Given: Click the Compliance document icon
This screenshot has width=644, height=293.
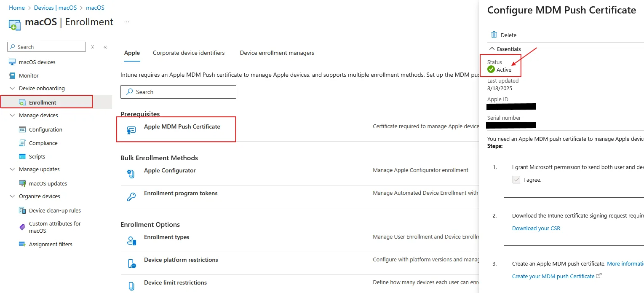Looking at the screenshot, I should (22, 143).
